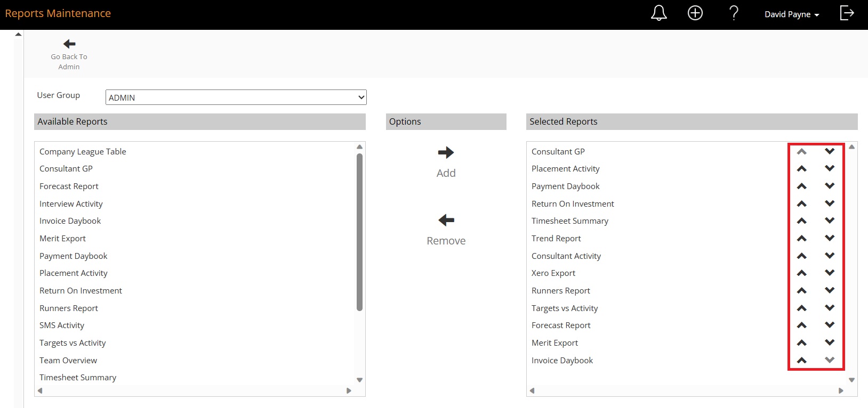Click the plus circle quick-add icon
The width and height of the screenshot is (868, 408).
click(695, 13)
